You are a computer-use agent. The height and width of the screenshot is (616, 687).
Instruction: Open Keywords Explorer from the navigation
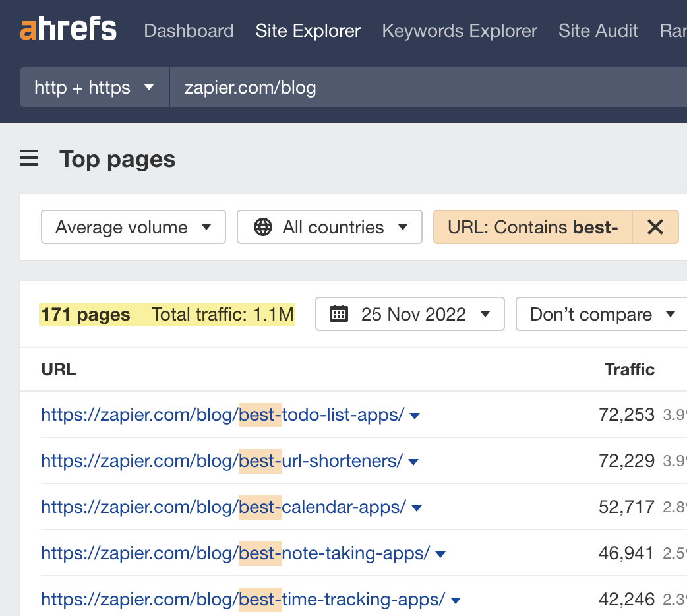459,30
